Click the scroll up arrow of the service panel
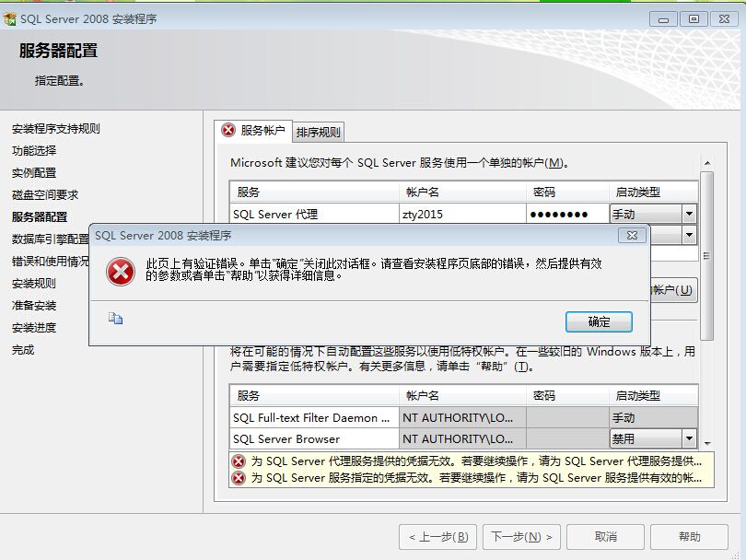746x560 pixels. [707, 163]
